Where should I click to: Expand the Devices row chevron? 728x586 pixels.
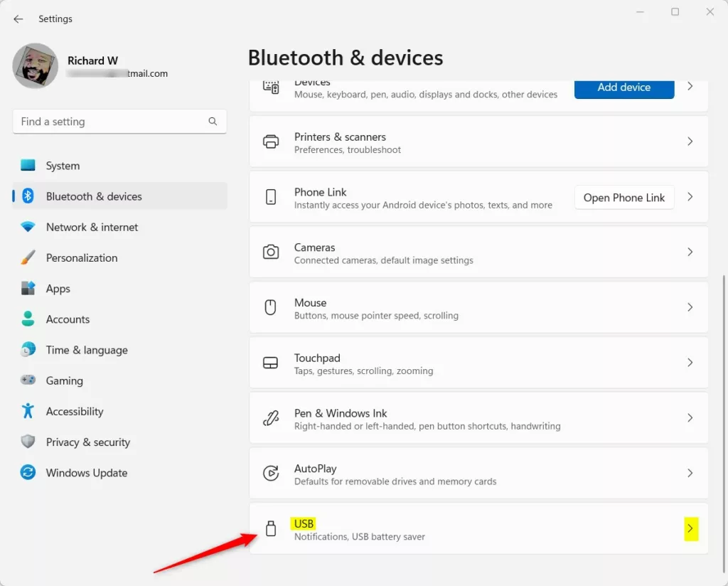coord(690,86)
